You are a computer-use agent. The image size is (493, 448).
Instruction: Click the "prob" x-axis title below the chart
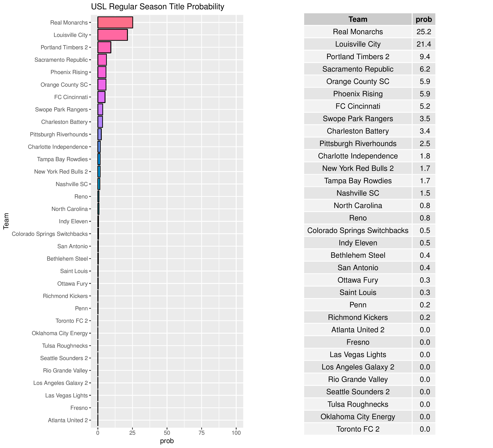tap(167, 441)
